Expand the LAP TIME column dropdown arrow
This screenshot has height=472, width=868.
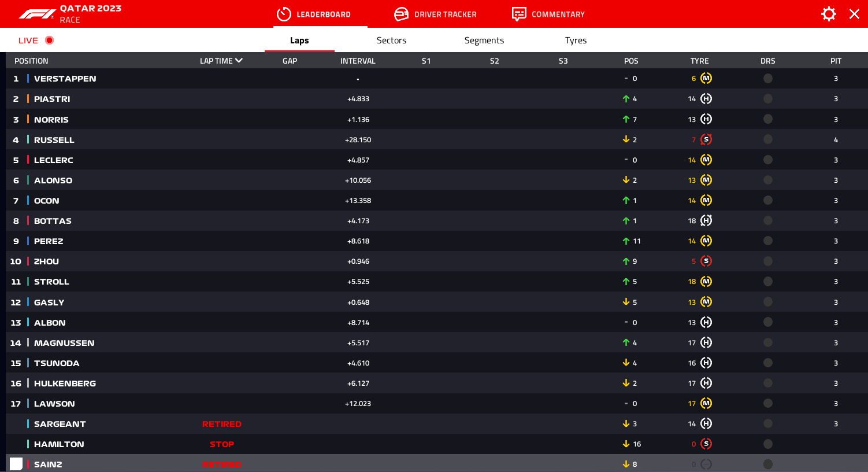(x=239, y=60)
